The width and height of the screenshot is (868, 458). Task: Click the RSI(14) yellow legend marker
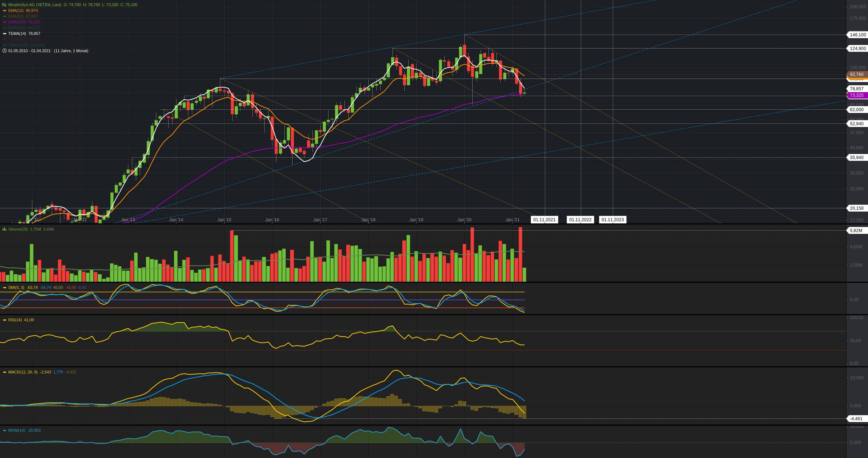(x=5, y=320)
